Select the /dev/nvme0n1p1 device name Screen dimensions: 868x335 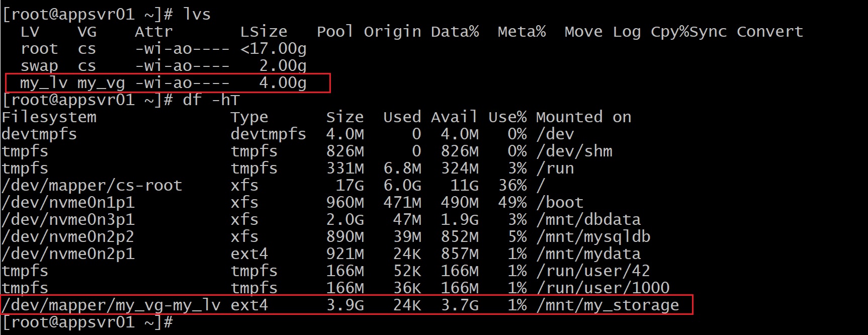[68, 202]
